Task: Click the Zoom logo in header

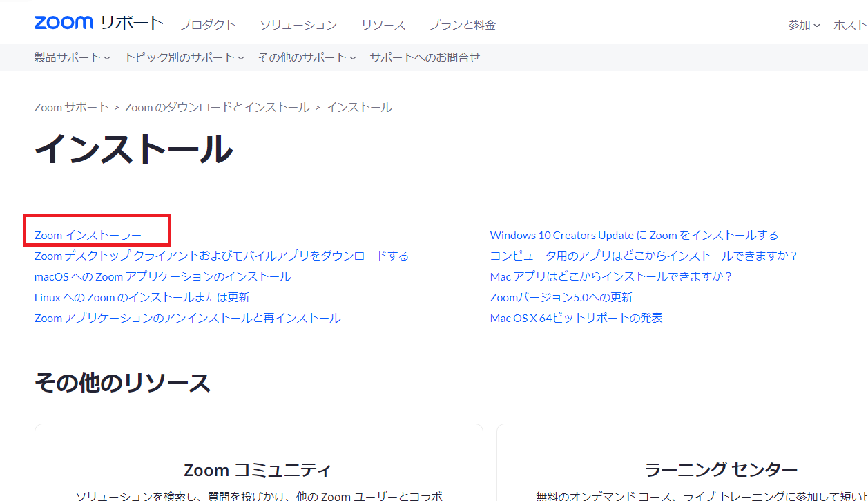Action: click(x=64, y=23)
